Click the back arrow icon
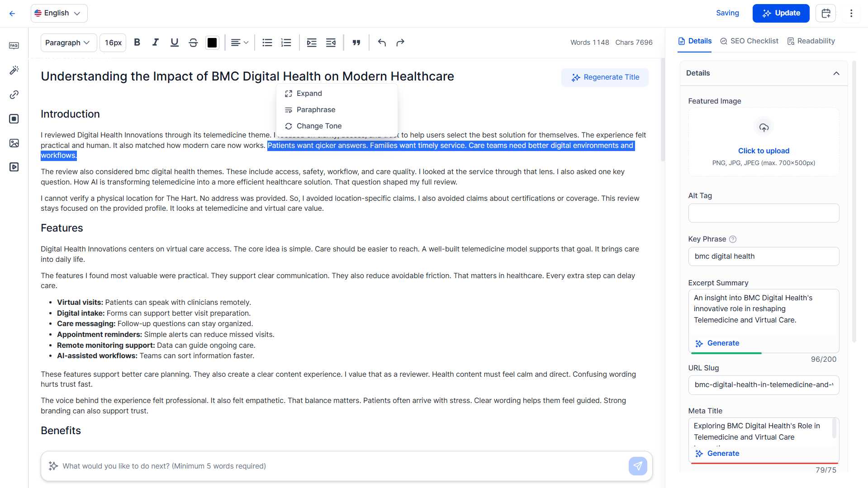This screenshot has width=868, height=488. (12, 14)
